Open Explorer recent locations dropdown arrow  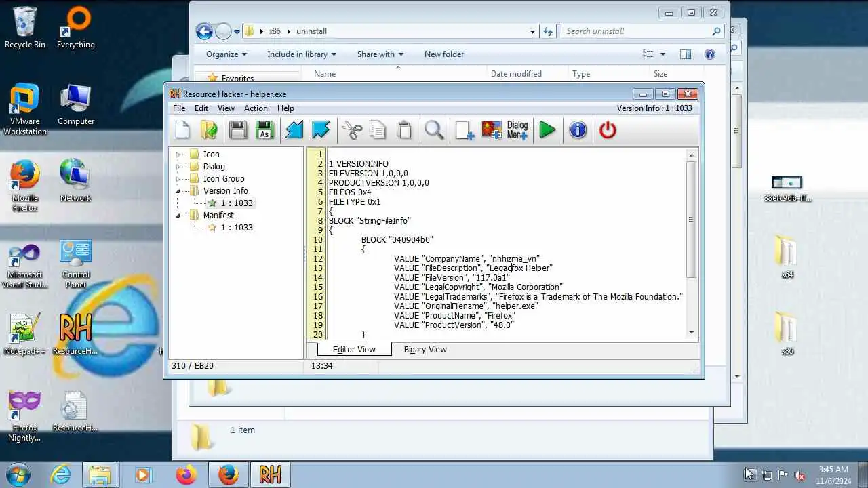(x=237, y=32)
